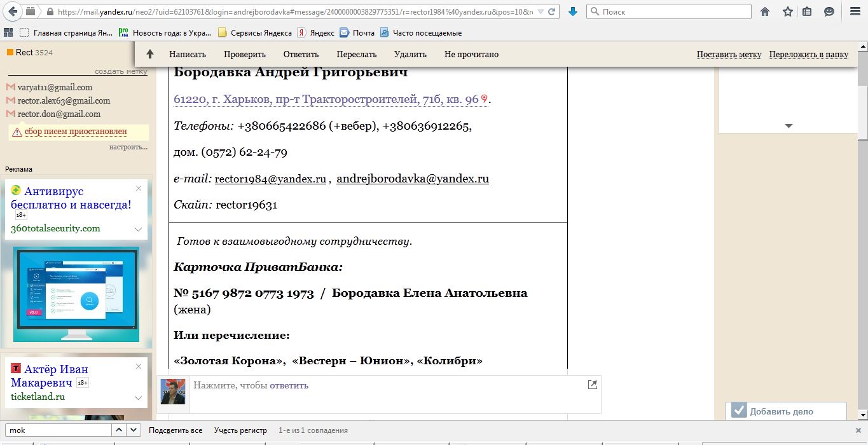Viewport: 868px width, 445px height.
Task: Expand the ticketland.ru ad chevron
Action: coord(138,398)
